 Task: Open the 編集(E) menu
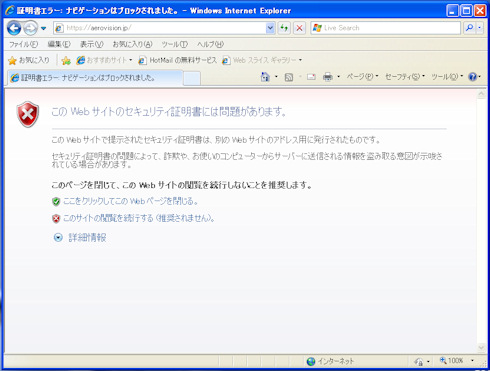pyautogui.click(x=59, y=44)
